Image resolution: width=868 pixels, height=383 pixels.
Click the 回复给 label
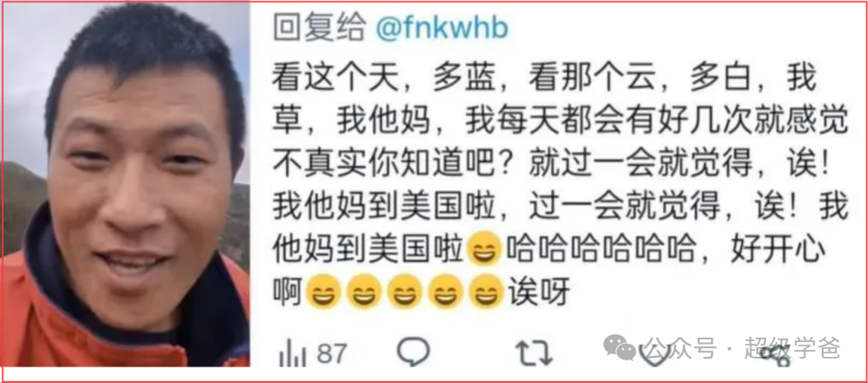tap(320, 27)
